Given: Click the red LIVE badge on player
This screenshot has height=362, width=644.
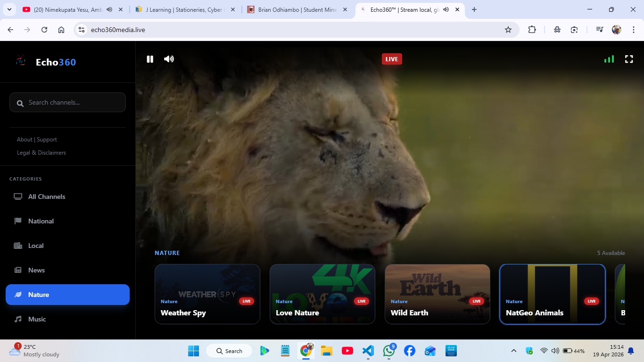Looking at the screenshot, I should point(392,59).
